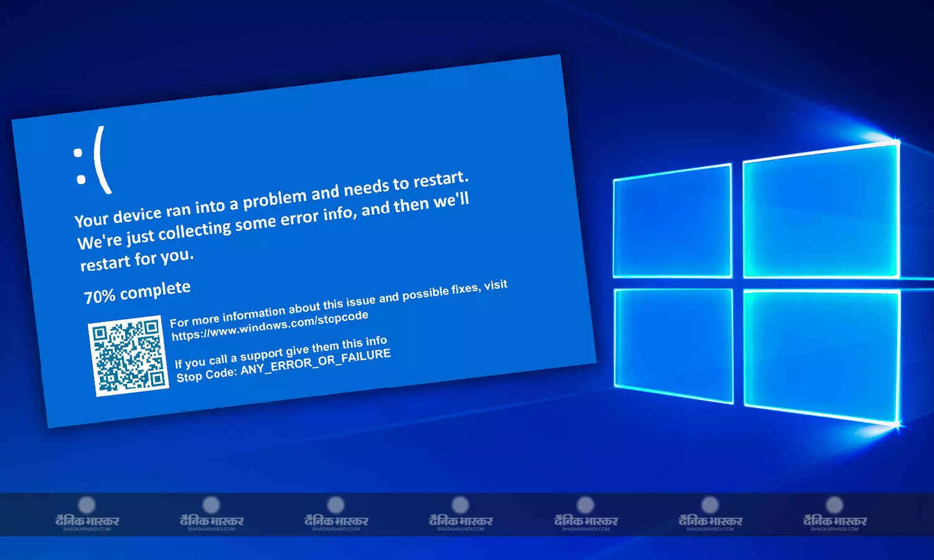934x560 pixels.
Task: Click the sad face emoticon
Action: tap(92, 159)
